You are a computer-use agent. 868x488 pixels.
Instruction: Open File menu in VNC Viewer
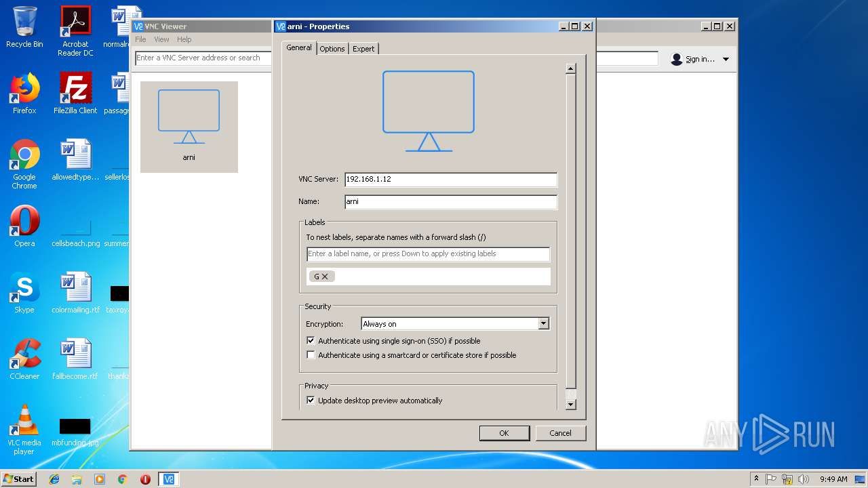point(140,39)
